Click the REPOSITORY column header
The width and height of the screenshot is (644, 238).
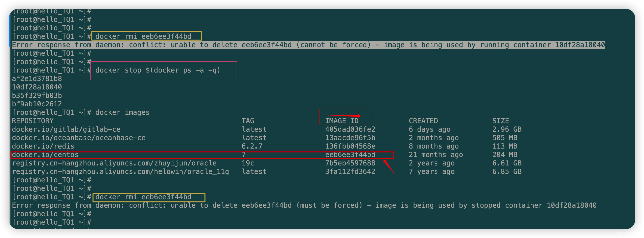[33, 121]
